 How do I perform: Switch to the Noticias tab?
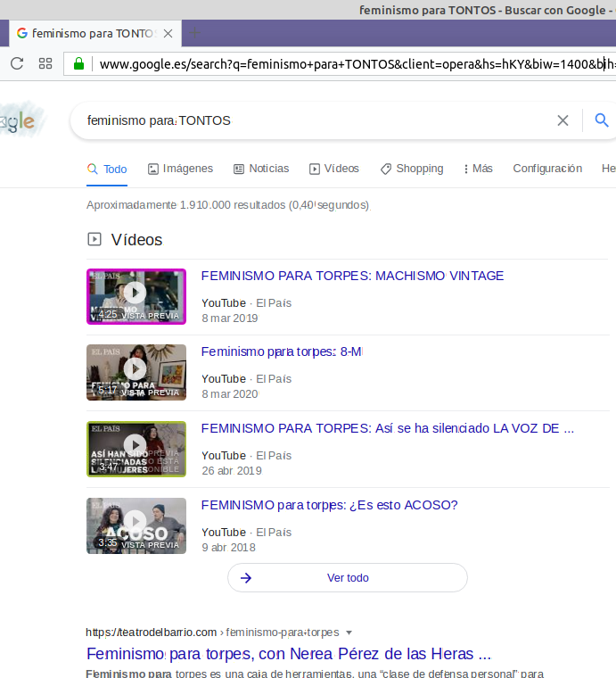point(261,169)
